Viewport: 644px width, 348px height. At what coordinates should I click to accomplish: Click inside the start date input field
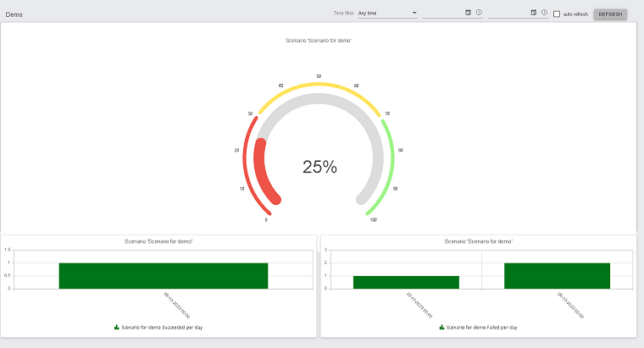coord(442,13)
